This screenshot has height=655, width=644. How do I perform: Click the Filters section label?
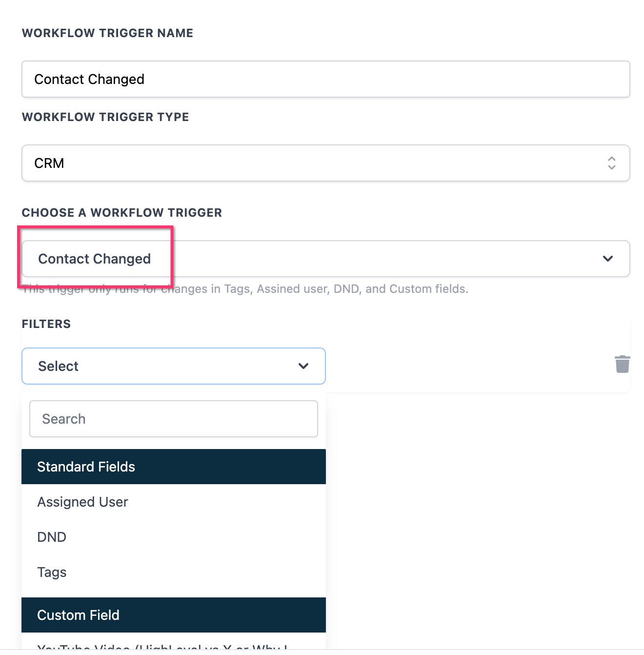pyautogui.click(x=46, y=324)
